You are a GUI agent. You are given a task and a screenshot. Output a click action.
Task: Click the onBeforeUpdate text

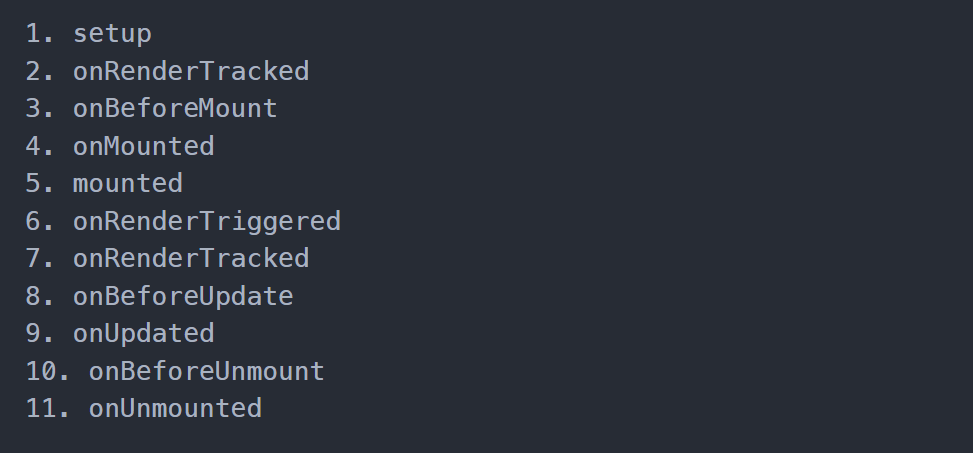[x=183, y=296]
